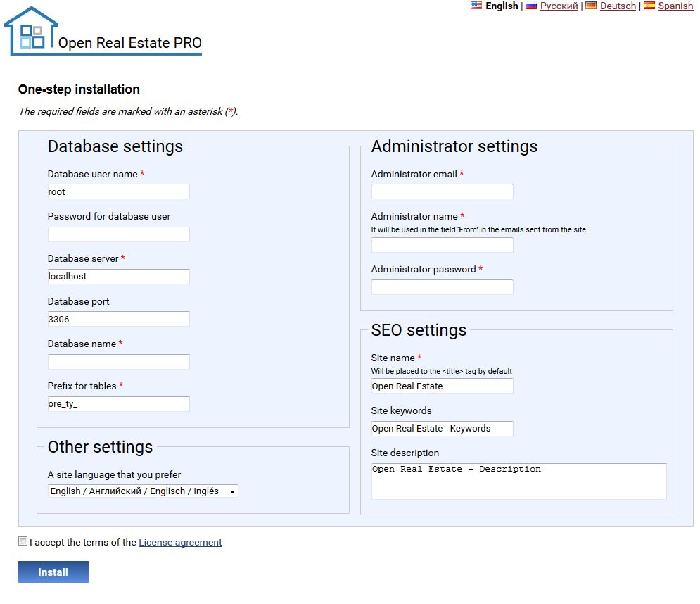Open the preferred site language dropdown
This screenshot has width=700, height=604.
click(x=143, y=491)
